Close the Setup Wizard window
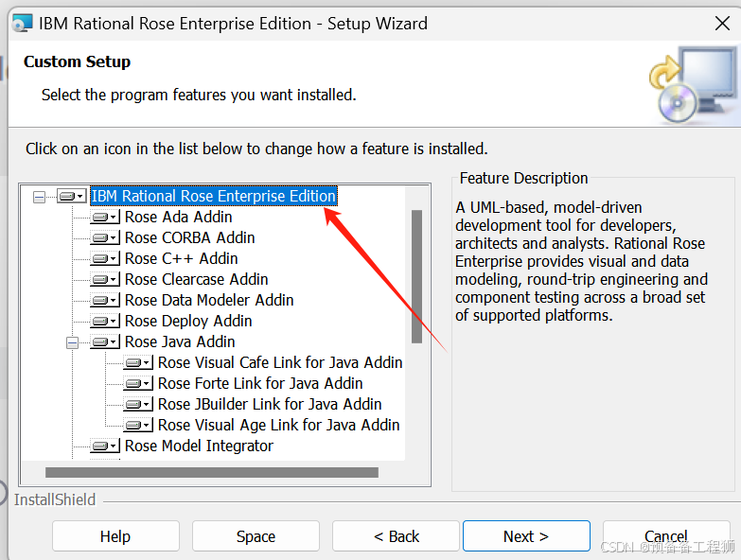The width and height of the screenshot is (741, 560). click(x=722, y=23)
